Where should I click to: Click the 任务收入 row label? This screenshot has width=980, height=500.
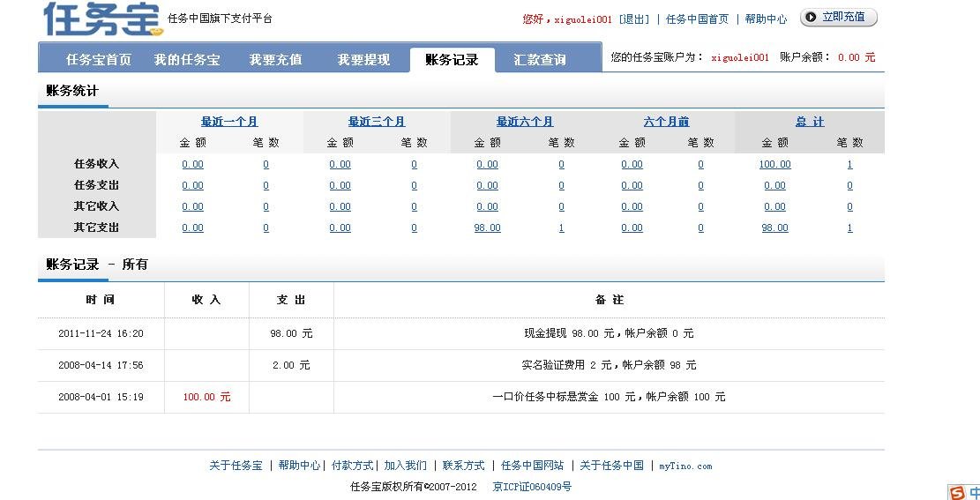tap(96, 164)
